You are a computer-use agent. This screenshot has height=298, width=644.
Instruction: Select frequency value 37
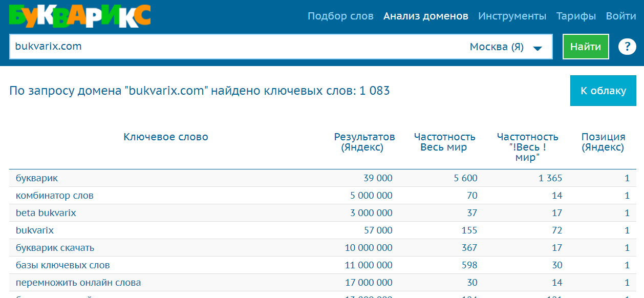pos(472,213)
